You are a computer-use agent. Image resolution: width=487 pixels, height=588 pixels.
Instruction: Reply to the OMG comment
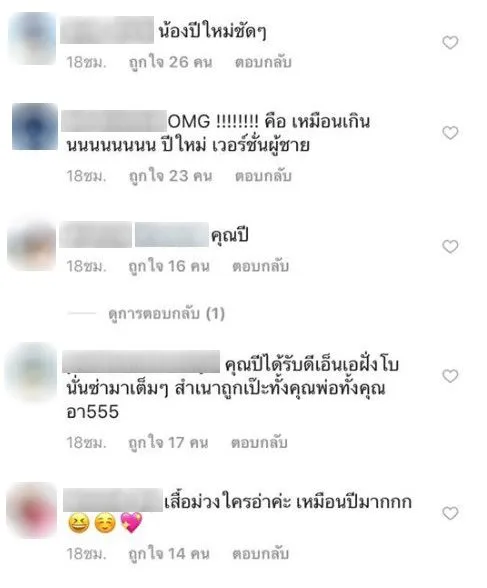[263, 176]
